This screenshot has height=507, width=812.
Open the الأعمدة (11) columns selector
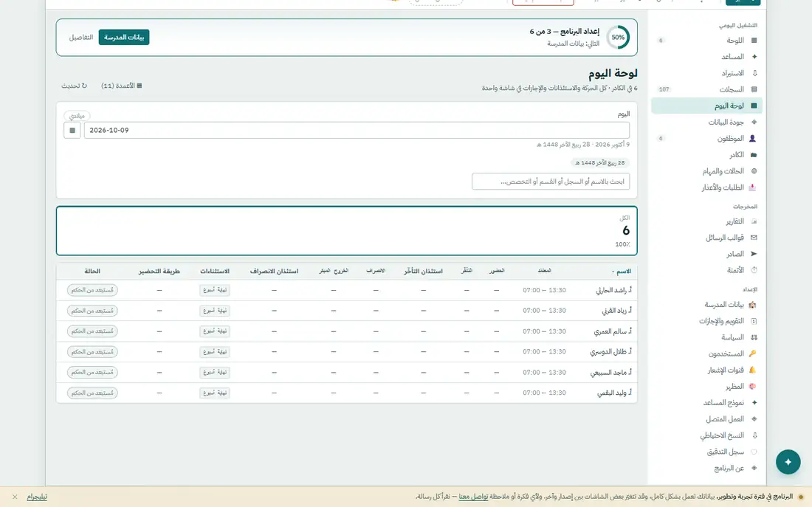pos(122,86)
